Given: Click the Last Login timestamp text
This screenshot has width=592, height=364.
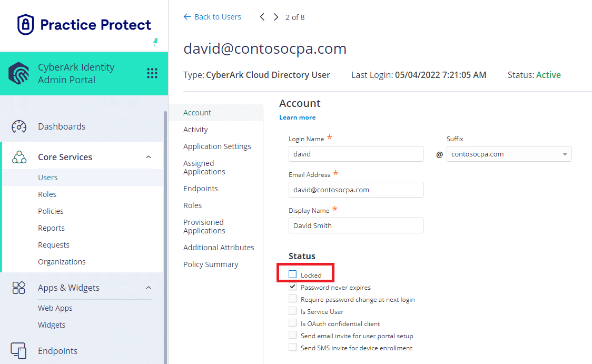Looking at the screenshot, I should point(441,75).
